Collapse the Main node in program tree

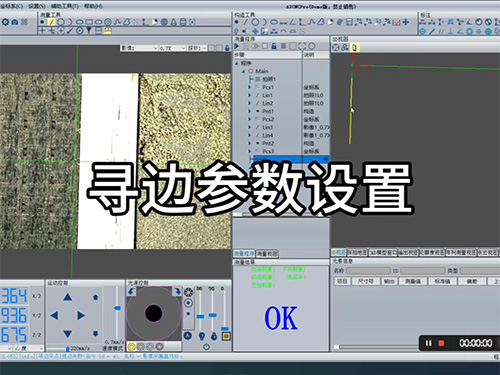[243, 71]
